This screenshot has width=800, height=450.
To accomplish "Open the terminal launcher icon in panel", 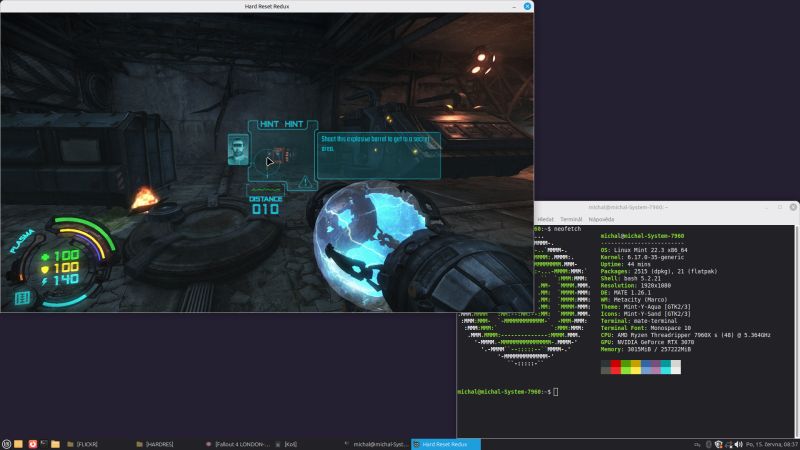I will (x=44, y=444).
